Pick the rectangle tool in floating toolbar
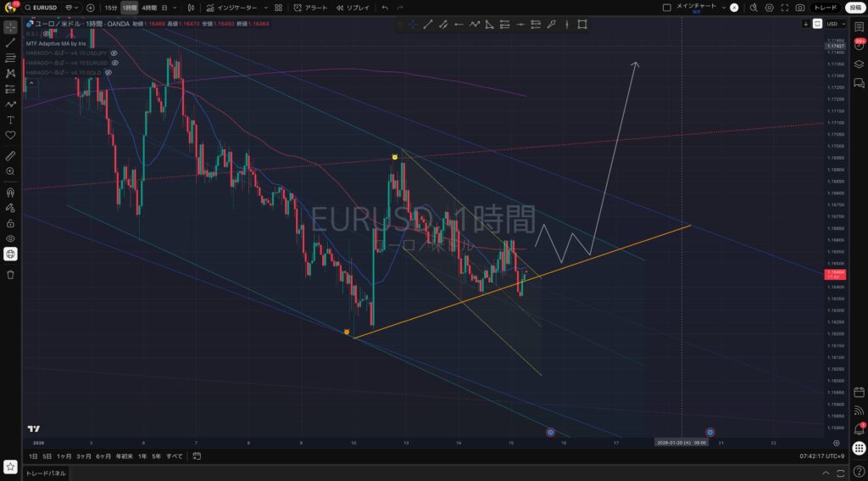868x481 pixels. click(x=582, y=25)
